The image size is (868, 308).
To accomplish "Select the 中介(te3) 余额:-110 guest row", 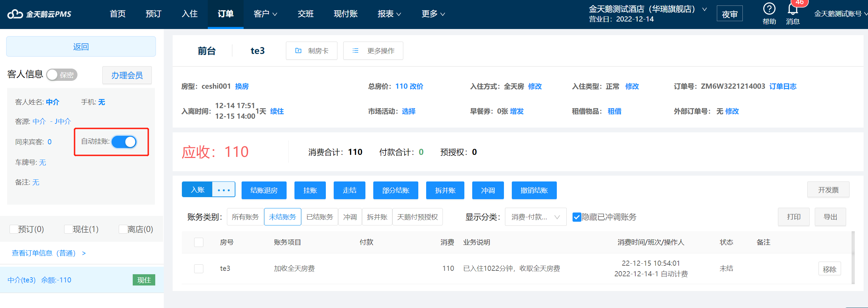I will [82, 280].
